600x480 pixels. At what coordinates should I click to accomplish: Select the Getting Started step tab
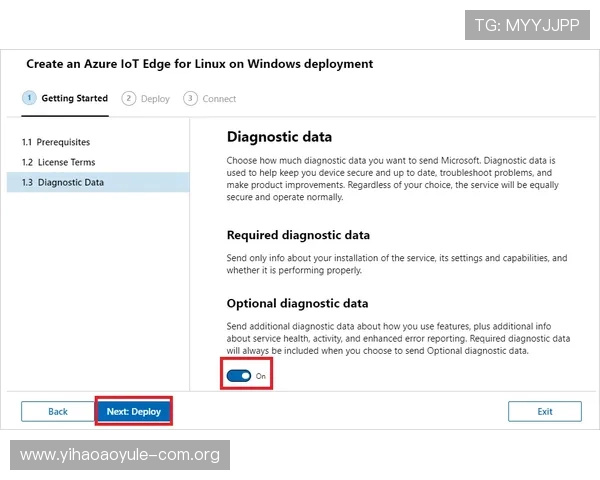pyautogui.click(x=65, y=98)
